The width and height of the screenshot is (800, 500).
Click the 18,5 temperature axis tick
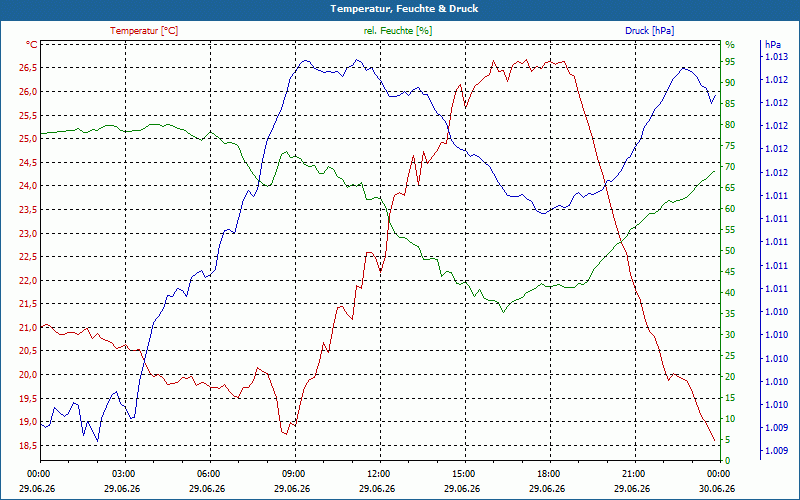click(29, 445)
